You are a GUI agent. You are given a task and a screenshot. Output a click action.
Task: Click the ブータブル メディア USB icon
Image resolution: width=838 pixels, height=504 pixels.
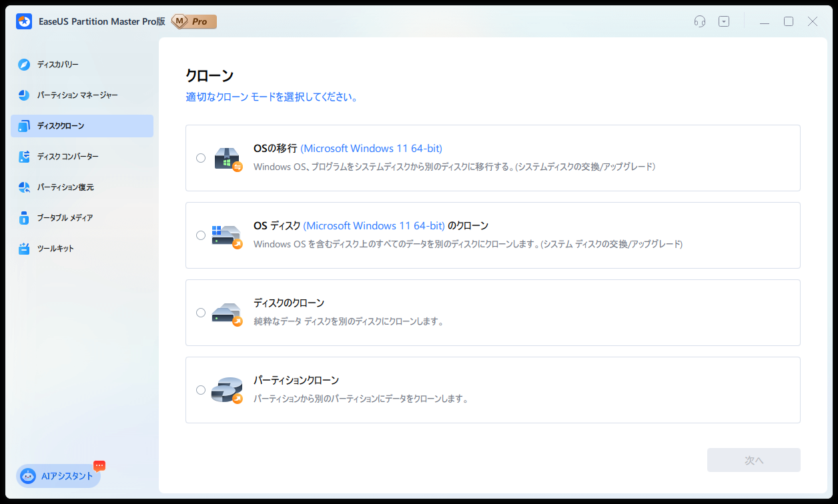(24, 218)
